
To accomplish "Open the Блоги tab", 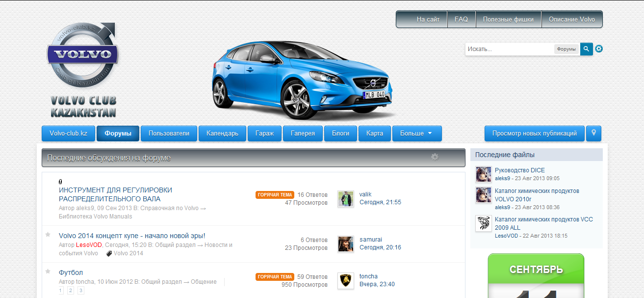I will pyautogui.click(x=340, y=134).
